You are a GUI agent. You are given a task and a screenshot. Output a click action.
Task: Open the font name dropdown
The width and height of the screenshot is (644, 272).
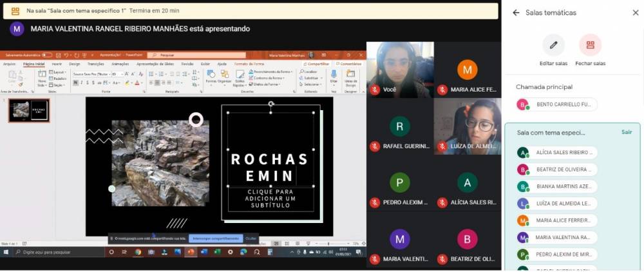click(91, 74)
